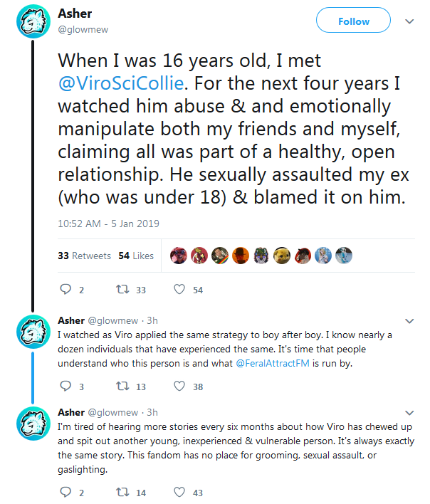Screen dimensions: 430x504
Task: Open the 10:52 AM - 5 Jan 2019 timestamp
Action: tap(109, 224)
